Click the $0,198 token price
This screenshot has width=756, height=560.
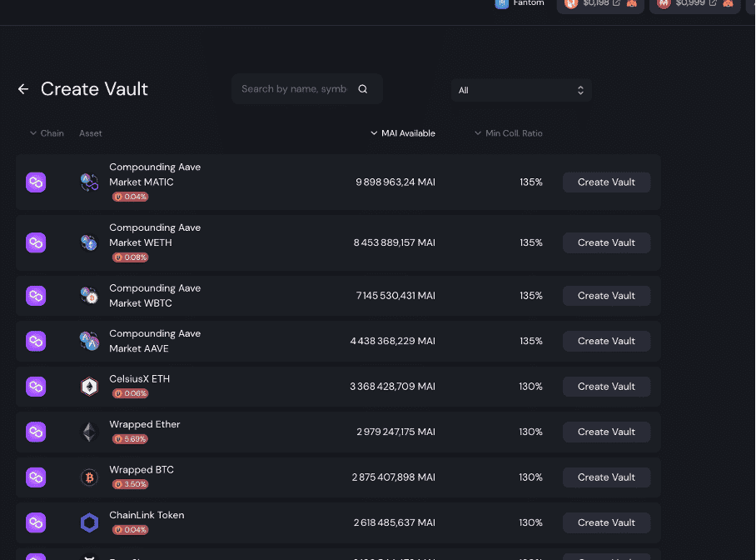[596, 2]
